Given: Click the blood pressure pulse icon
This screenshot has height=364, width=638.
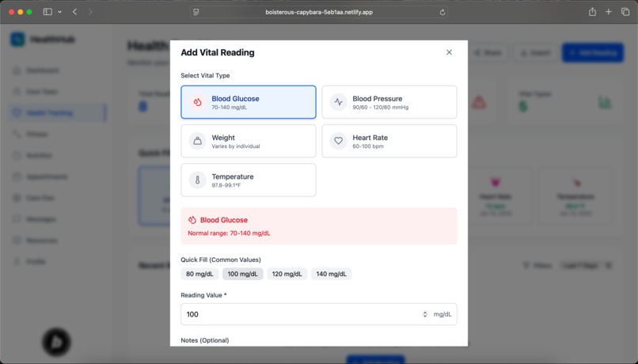Looking at the screenshot, I should [x=338, y=102].
